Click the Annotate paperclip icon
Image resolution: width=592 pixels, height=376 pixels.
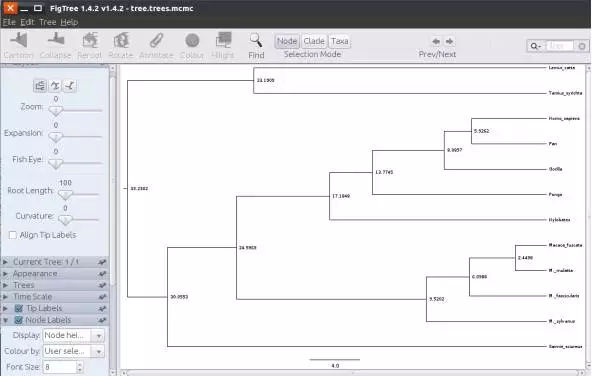click(x=156, y=40)
